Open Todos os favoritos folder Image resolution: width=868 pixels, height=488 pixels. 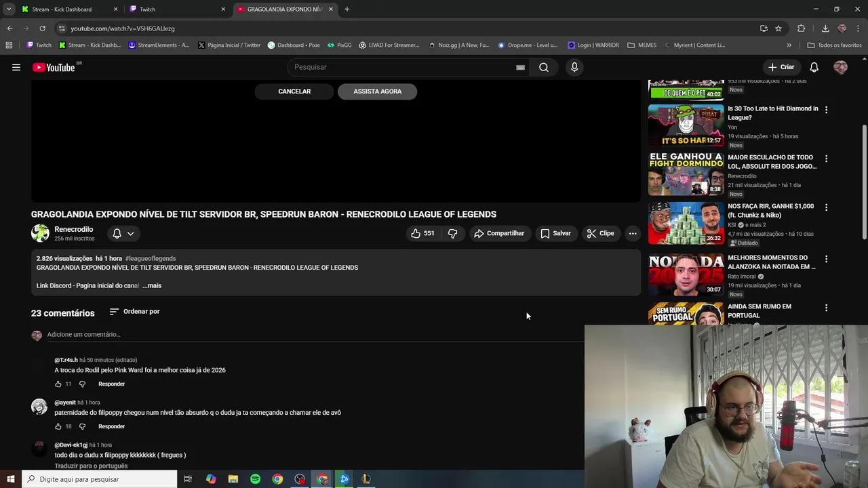pos(834,45)
